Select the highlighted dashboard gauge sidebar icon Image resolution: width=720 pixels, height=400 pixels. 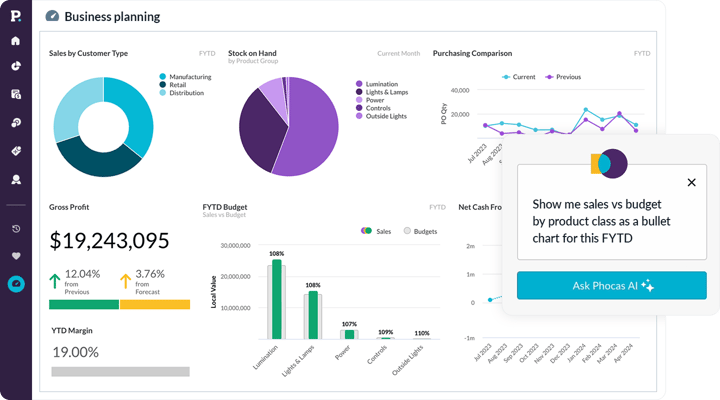pyautogui.click(x=16, y=284)
